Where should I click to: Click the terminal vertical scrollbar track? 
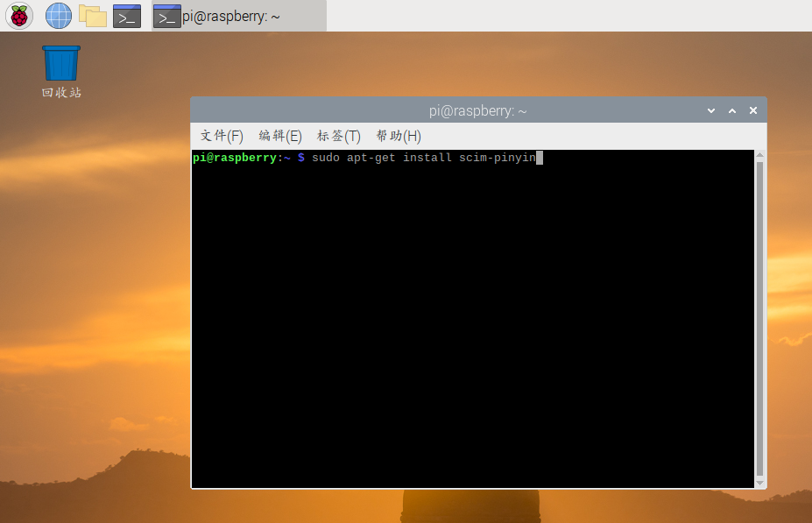coord(759,319)
